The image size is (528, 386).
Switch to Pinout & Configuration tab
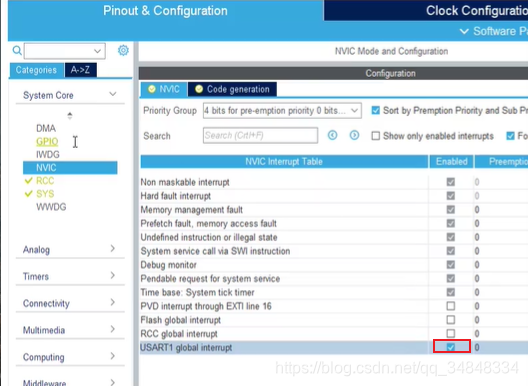(165, 11)
